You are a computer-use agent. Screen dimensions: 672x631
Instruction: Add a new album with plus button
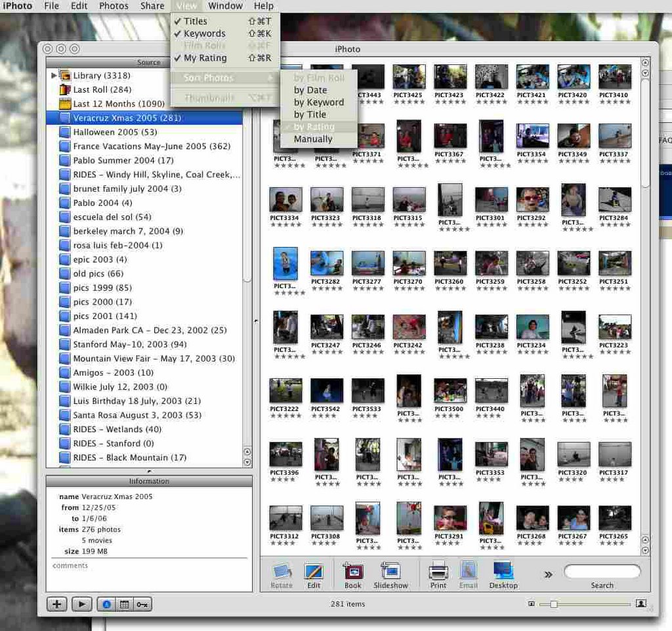[x=56, y=604]
